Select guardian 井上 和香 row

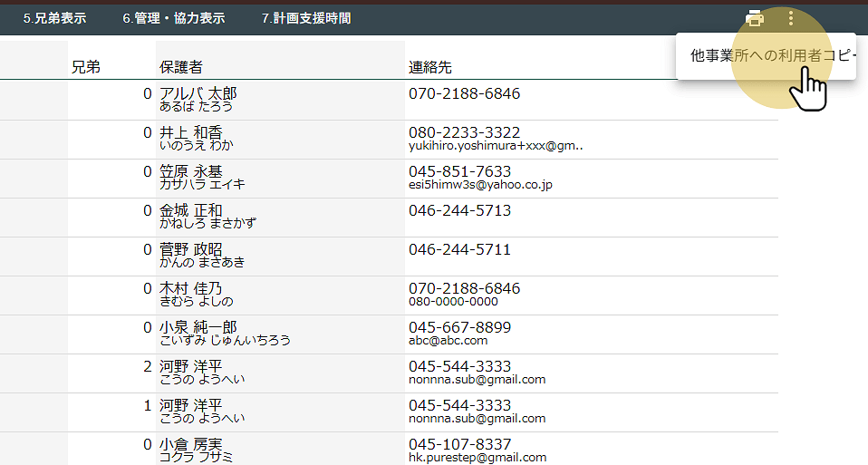coord(190,133)
